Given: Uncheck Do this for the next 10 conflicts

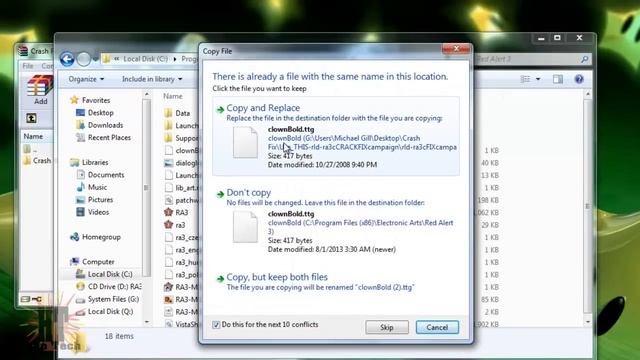Looking at the screenshot, I should 216,325.
